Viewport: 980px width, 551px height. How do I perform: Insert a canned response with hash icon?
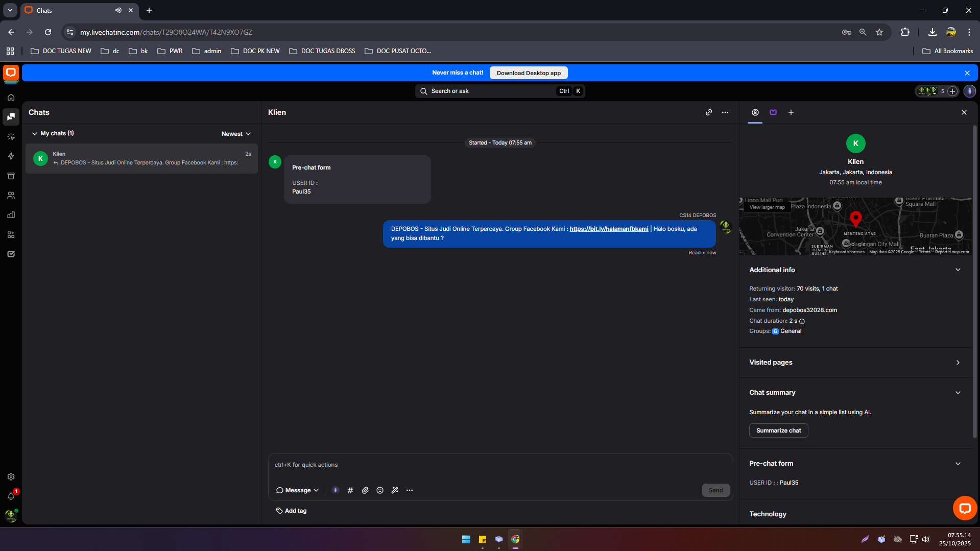[x=350, y=490]
